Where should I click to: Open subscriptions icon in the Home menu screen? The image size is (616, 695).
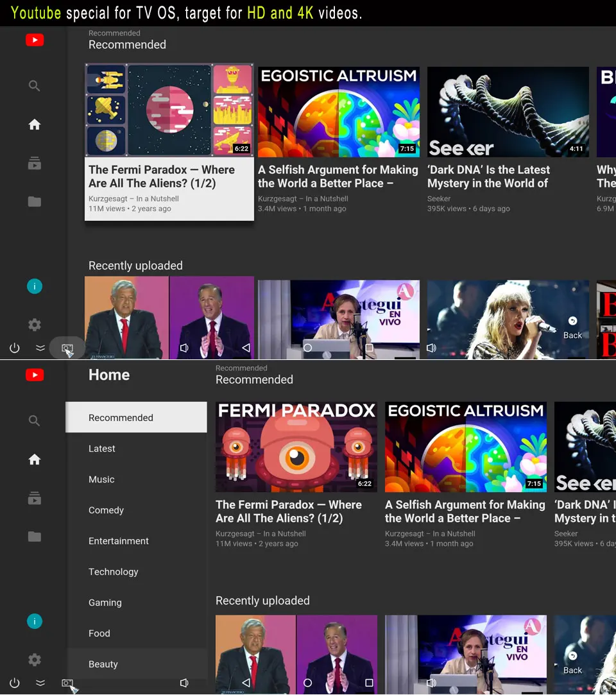coord(35,498)
